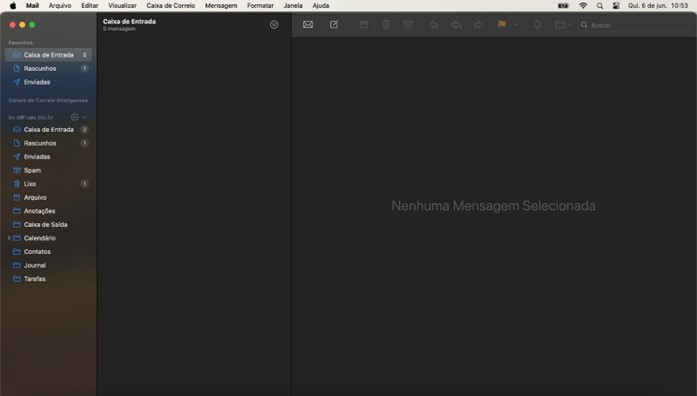Open the Lixo trash folder

48,184
